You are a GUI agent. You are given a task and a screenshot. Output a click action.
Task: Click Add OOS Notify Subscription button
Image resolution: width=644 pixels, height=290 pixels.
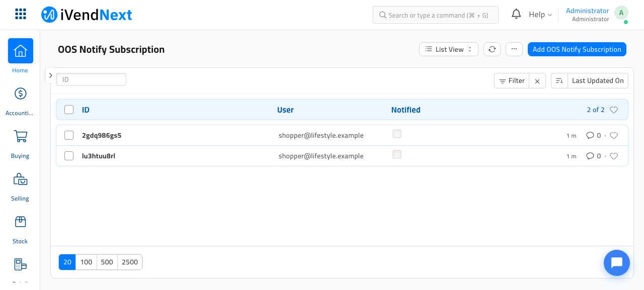(577, 49)
